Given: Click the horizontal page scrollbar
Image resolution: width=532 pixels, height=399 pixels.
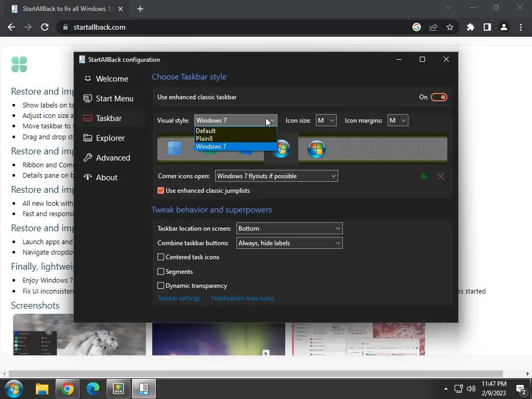Looking at the screenshot, I should [x=256, y=374].
